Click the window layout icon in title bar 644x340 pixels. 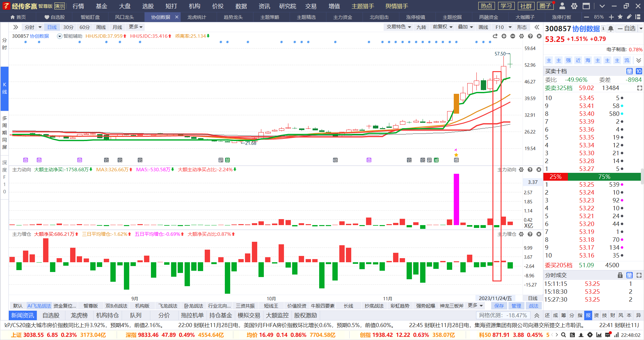pyautogui.click(x=586, y=6)
